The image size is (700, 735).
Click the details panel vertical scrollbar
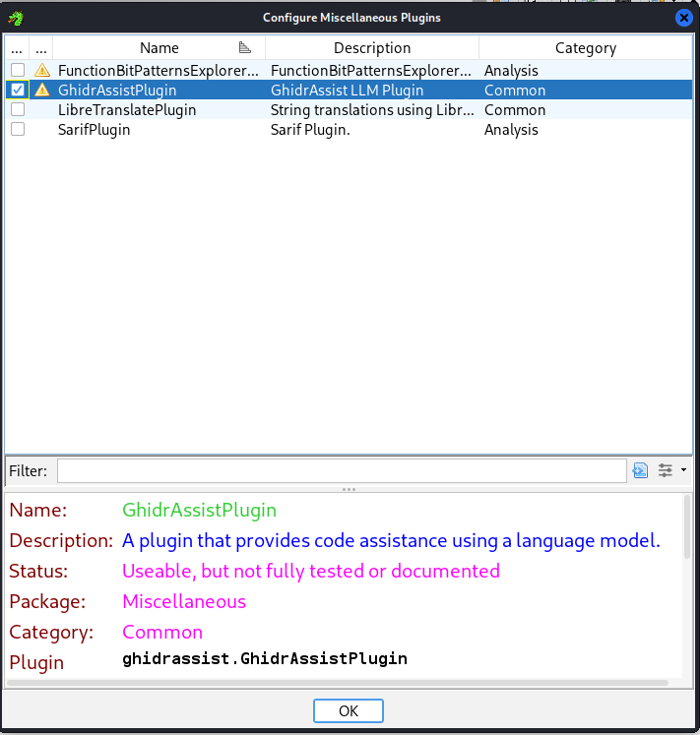(686, 531)
